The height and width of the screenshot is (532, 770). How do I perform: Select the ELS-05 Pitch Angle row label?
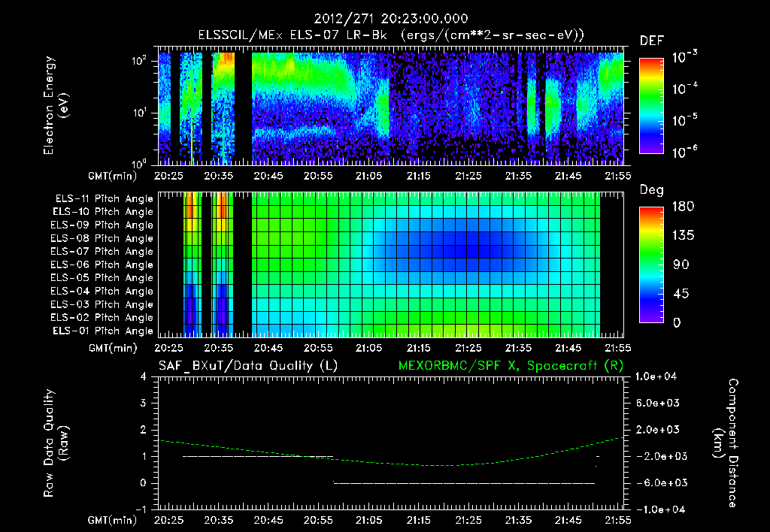[x=102, y=278]
